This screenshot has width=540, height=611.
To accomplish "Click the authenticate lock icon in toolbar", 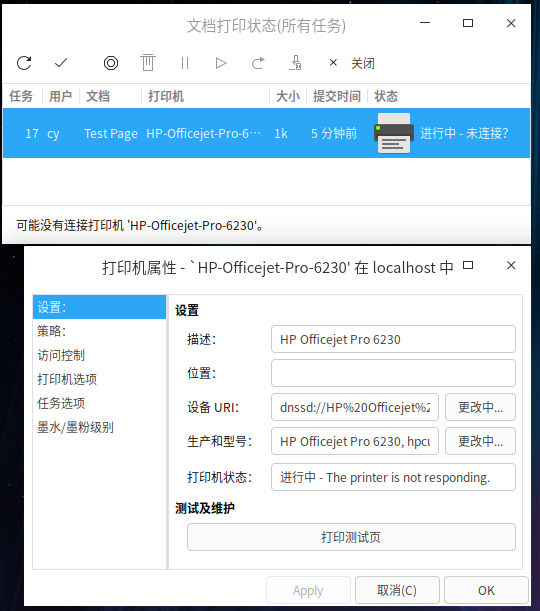I will pyautogui.click(x=296, y=62).
